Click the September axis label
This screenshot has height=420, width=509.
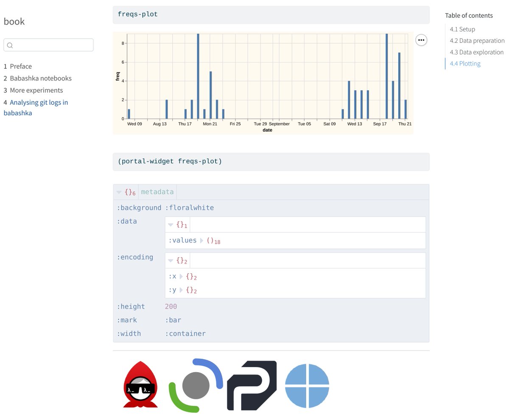(x=279, y=124)
